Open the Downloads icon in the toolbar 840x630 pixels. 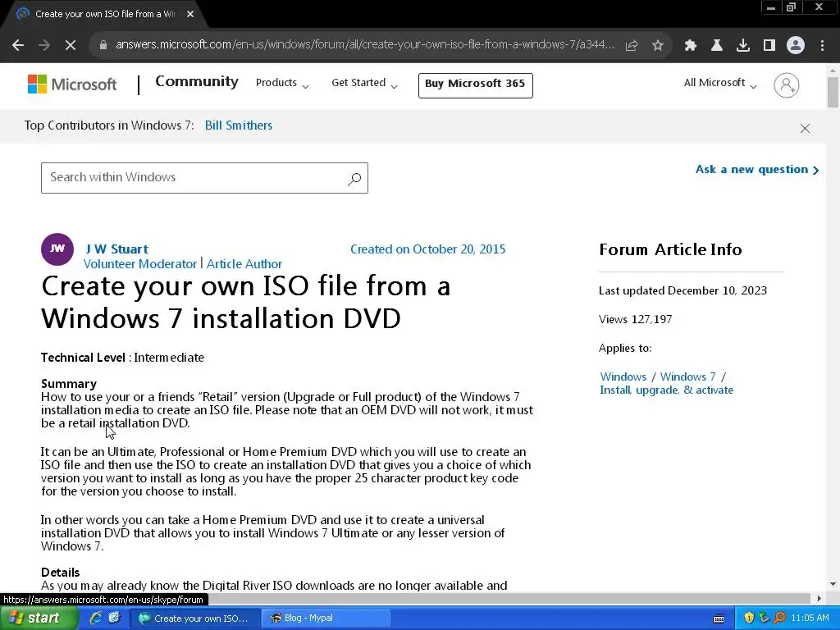tap(743, 46)
